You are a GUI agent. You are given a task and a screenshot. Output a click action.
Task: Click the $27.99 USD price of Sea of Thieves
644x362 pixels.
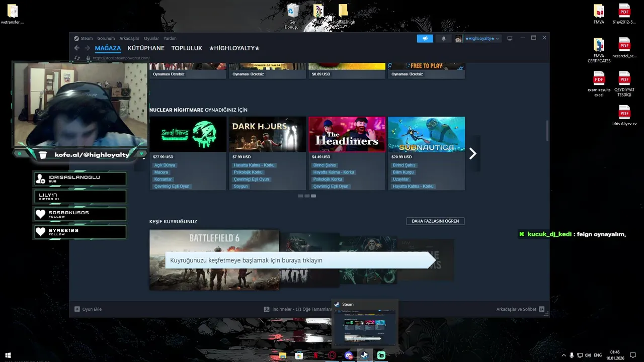click(x=163, y=157)
